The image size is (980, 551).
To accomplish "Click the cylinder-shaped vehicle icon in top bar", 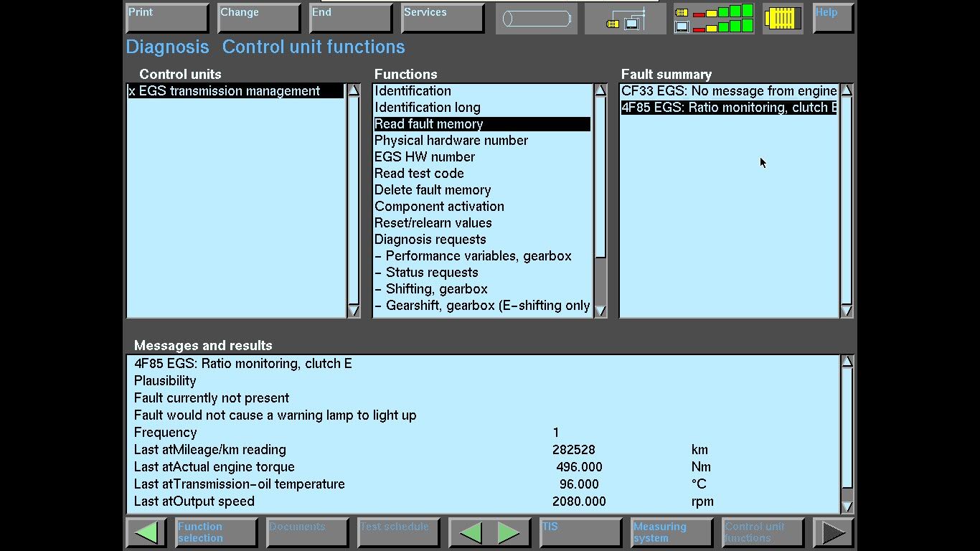I will click(x=536, y=19).
